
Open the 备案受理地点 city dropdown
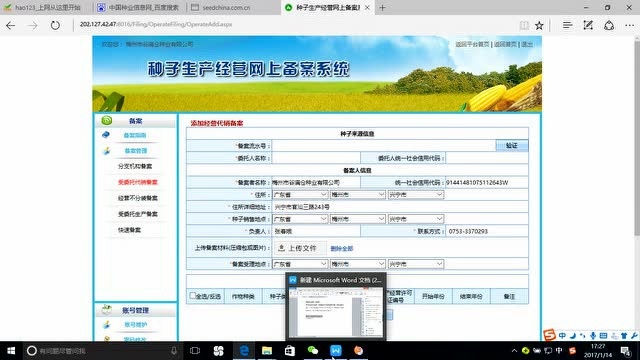click(x=358, y=264)
